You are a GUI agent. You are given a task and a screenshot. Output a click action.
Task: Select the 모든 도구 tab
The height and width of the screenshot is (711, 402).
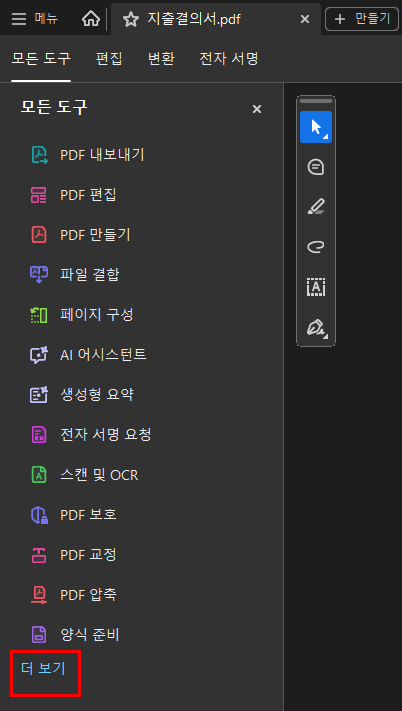coord(41,58)
